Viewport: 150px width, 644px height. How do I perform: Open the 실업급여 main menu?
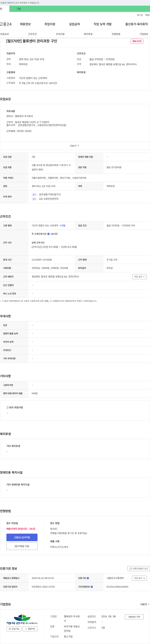click(74, 24)
